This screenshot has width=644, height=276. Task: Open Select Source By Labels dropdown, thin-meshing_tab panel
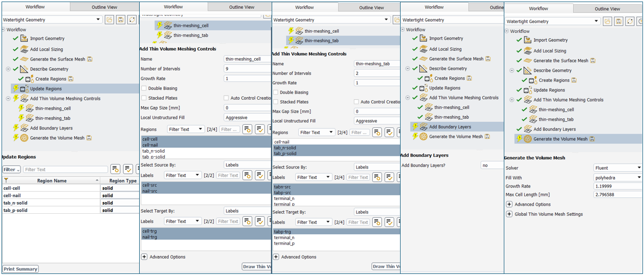[377, 167]
